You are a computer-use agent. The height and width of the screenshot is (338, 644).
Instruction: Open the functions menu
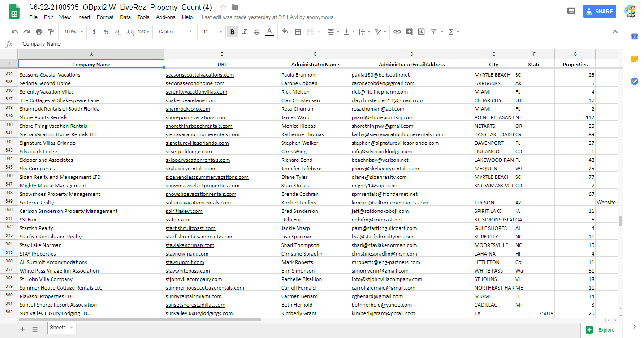coord(453,32)
